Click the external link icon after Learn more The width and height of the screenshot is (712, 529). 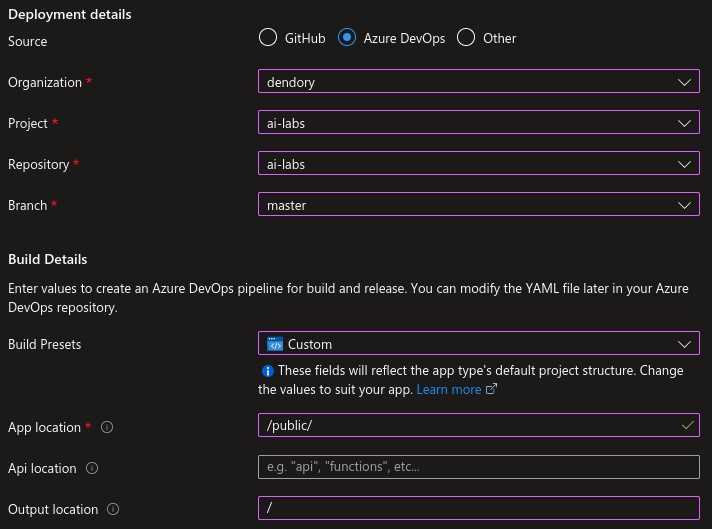pyautogui.click(x=491, y=389)
